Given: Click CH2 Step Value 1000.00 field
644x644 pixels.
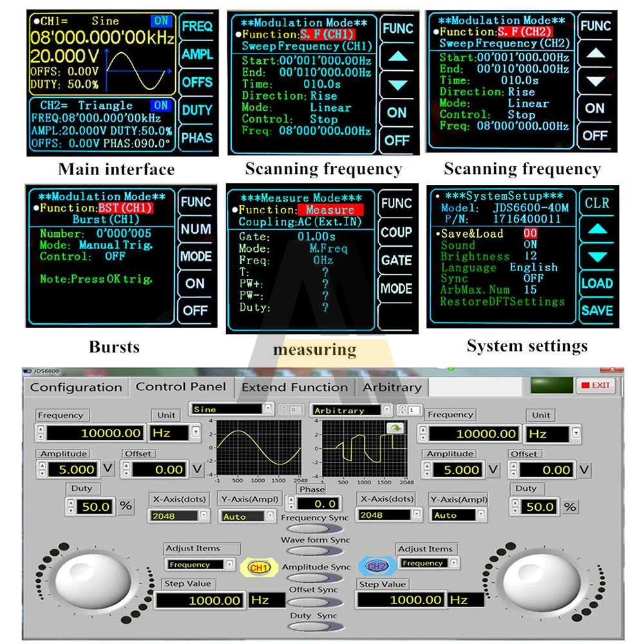Looking at the screenshot, I should pyautogui.click(x=401, y=600).
